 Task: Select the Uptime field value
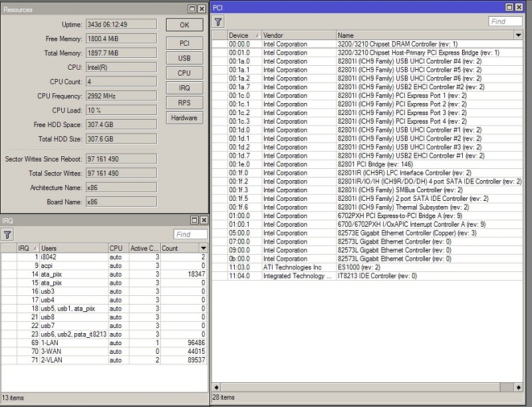tap(122, 25)
